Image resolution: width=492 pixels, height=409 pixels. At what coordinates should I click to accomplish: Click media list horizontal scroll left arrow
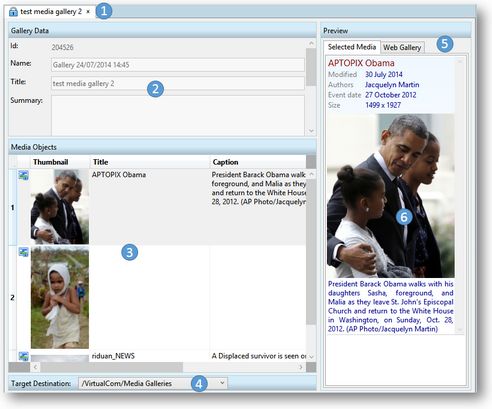click(36, 367)
